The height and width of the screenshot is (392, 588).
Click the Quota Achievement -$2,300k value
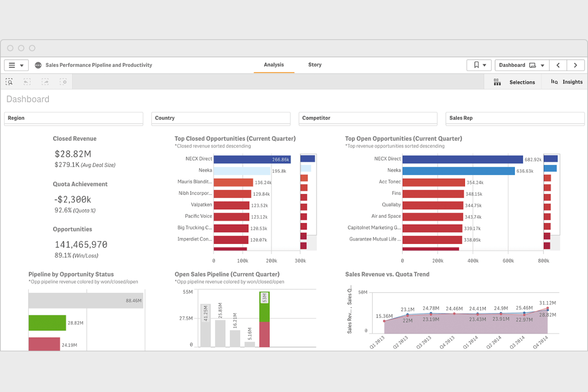[x=73, y=199]
